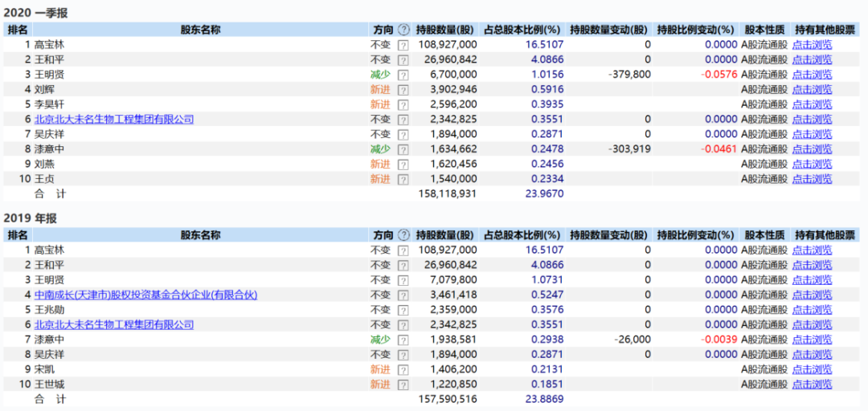Click the help icon in 2020 一季报 方向 header
This screenshot has width=868, height=411.
pos(403,30)
